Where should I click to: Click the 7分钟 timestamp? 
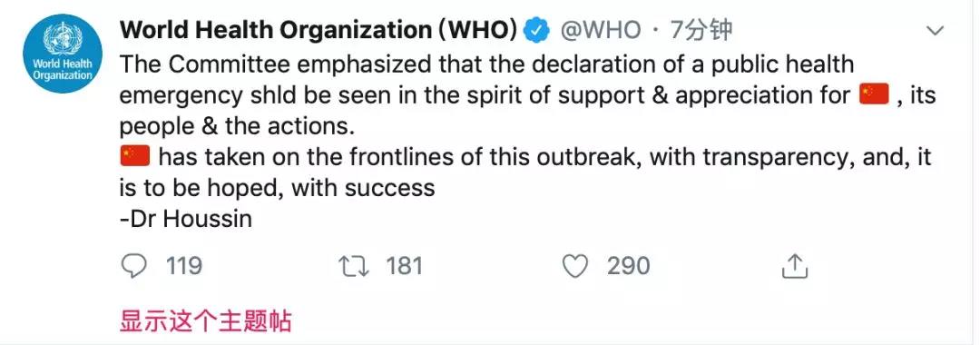point(701,30)
